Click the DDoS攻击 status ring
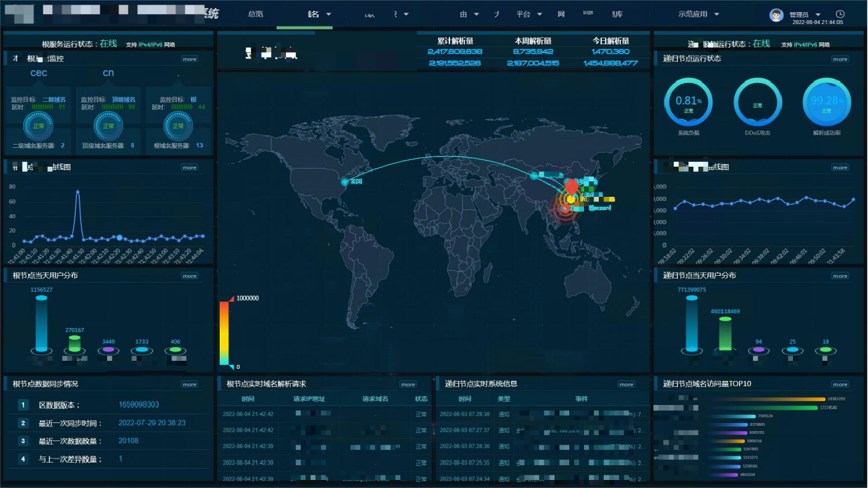The height and width of the screenshot is (488, 868). point(757,103)
